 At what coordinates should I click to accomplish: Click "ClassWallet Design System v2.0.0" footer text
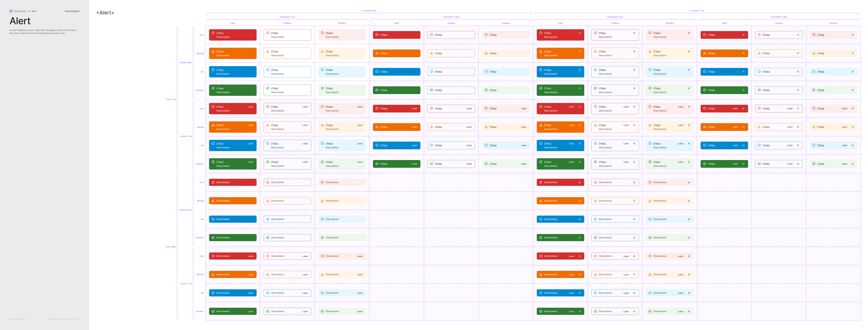coord(64,319)
